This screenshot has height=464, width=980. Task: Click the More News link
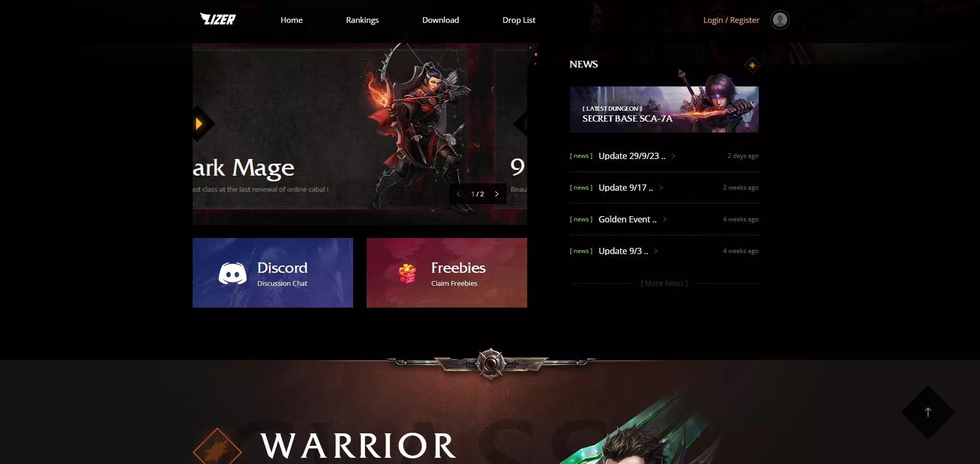coord(664,283)
